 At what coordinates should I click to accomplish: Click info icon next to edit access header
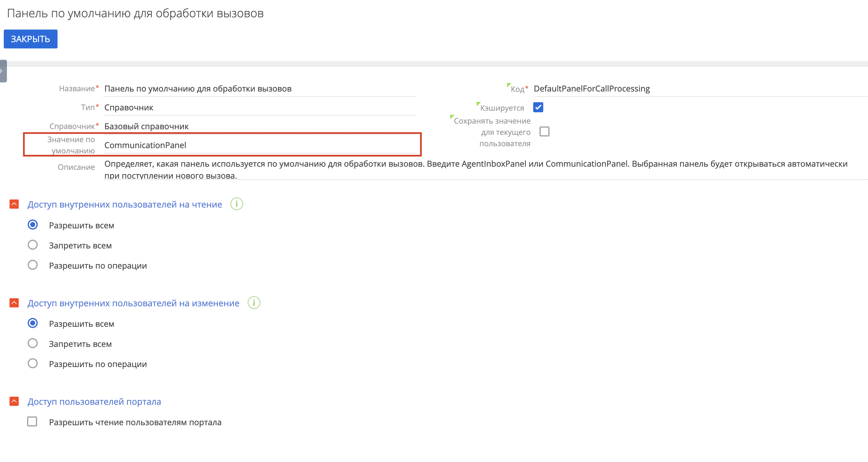tap(254, 303)
